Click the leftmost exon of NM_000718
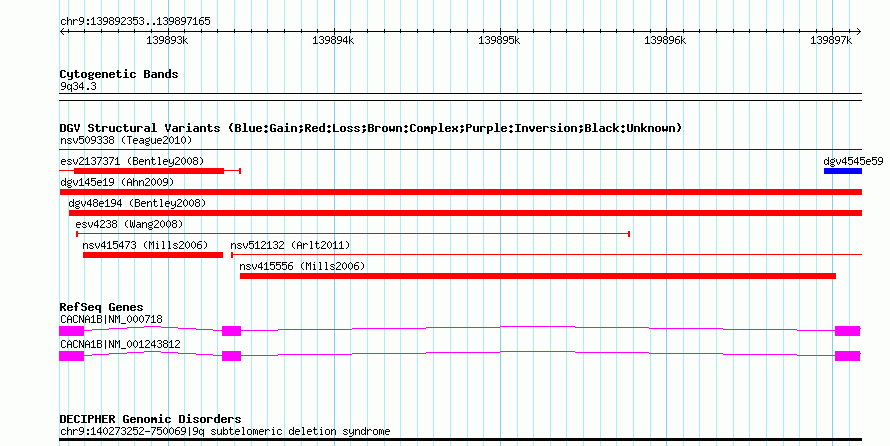890x446 pixels. click(x=72, y=331)
